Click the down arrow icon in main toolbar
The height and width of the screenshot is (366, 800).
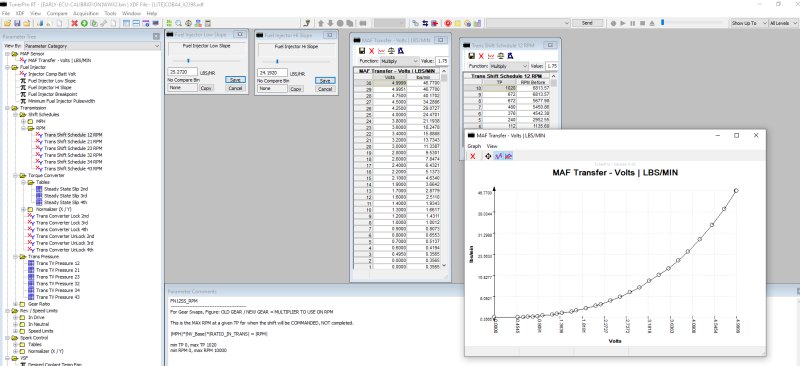tap(331, 23)
